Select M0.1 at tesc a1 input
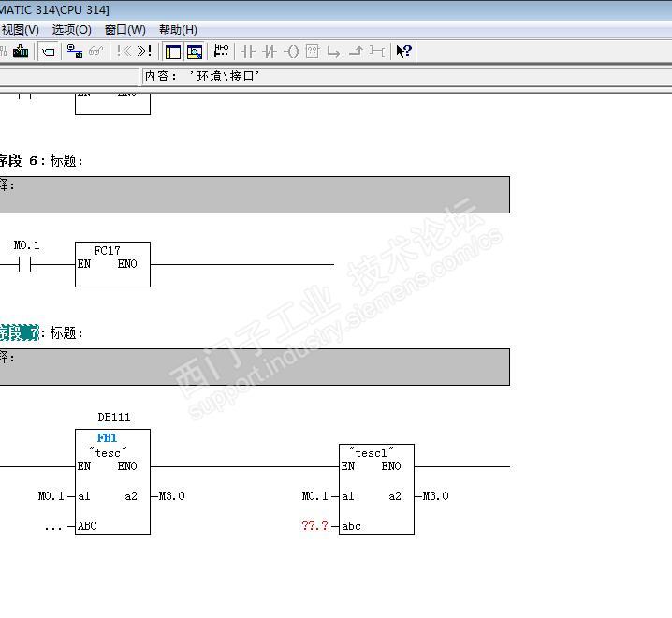Image resolution: width=672 pixels, height=618 pixels. click(x=51, y=496)
